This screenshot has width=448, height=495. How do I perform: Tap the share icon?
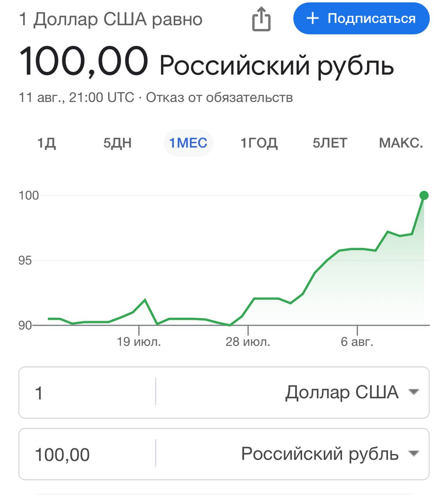point(261,19)
